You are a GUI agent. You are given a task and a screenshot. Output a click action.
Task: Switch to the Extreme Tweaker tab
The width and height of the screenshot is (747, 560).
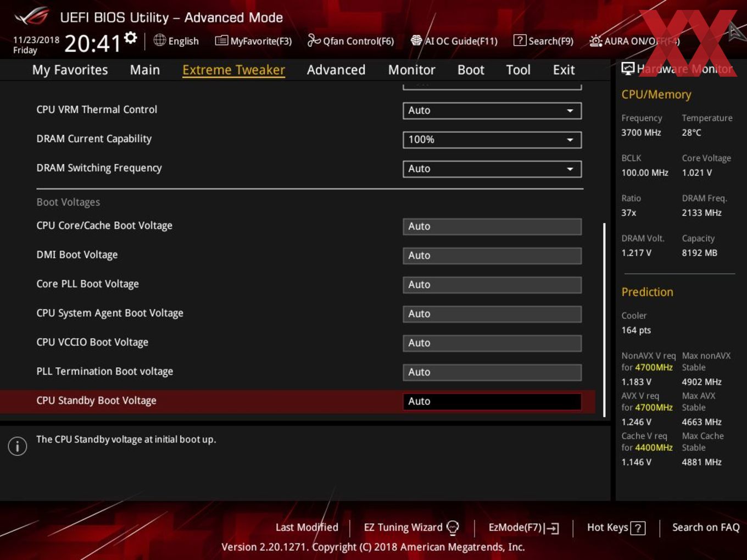[x=233, y=70]
